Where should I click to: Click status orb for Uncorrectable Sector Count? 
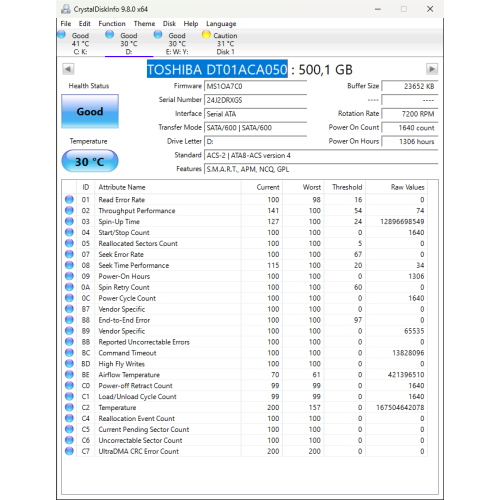[69, 440]
